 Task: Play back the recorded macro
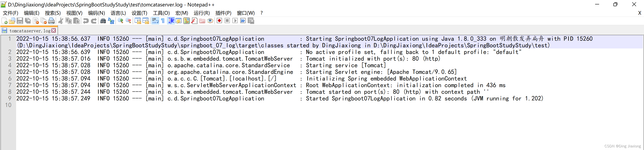click(x=235, y=21)
